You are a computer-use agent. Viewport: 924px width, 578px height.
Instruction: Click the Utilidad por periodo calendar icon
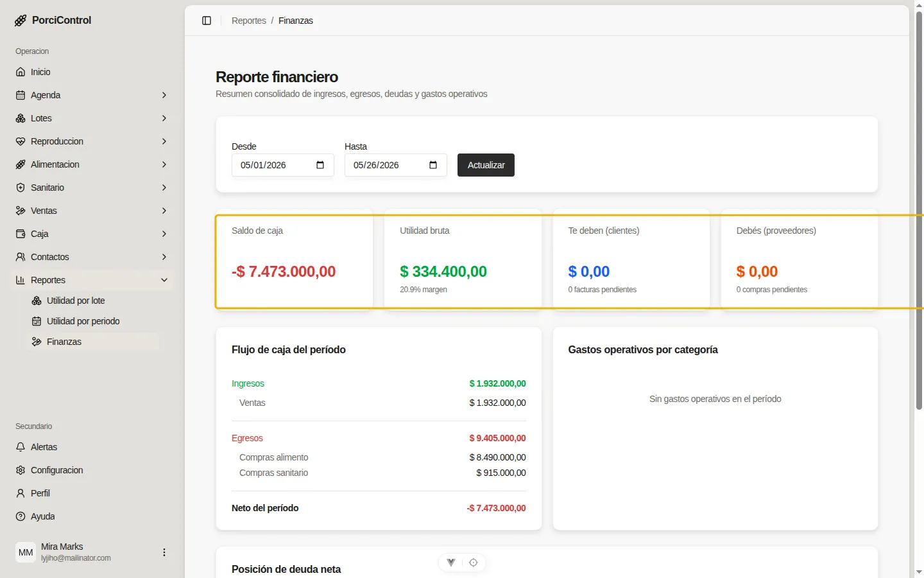(37, 321)
